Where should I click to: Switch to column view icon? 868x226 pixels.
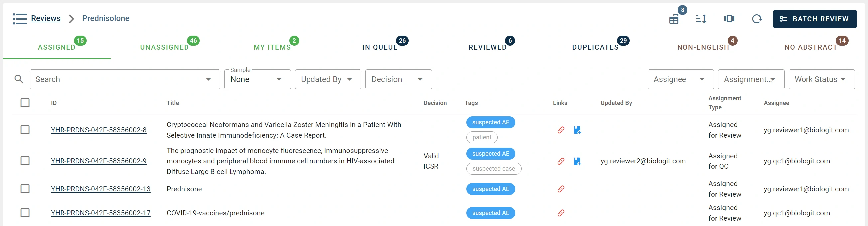coord(729,19)
